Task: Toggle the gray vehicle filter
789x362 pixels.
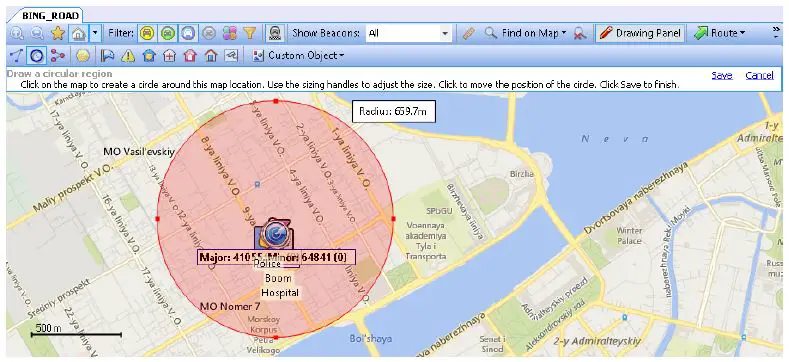Action: (209, 34)
